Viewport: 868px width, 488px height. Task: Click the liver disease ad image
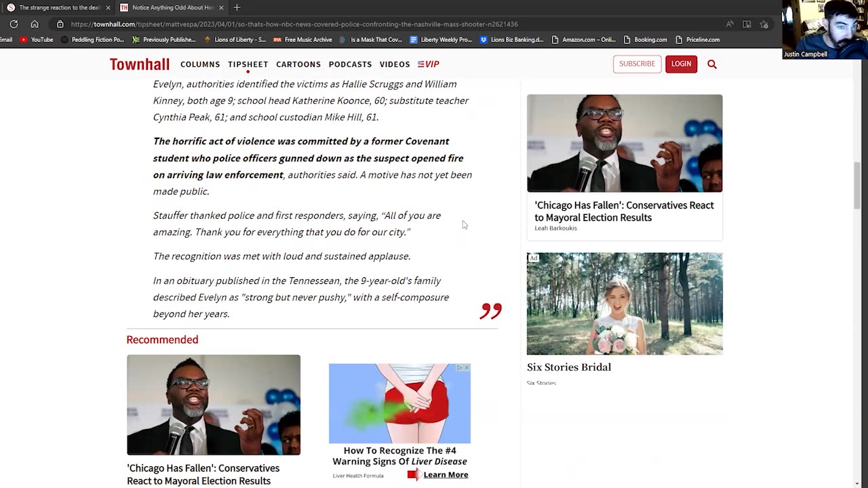[x=399, y=403]
